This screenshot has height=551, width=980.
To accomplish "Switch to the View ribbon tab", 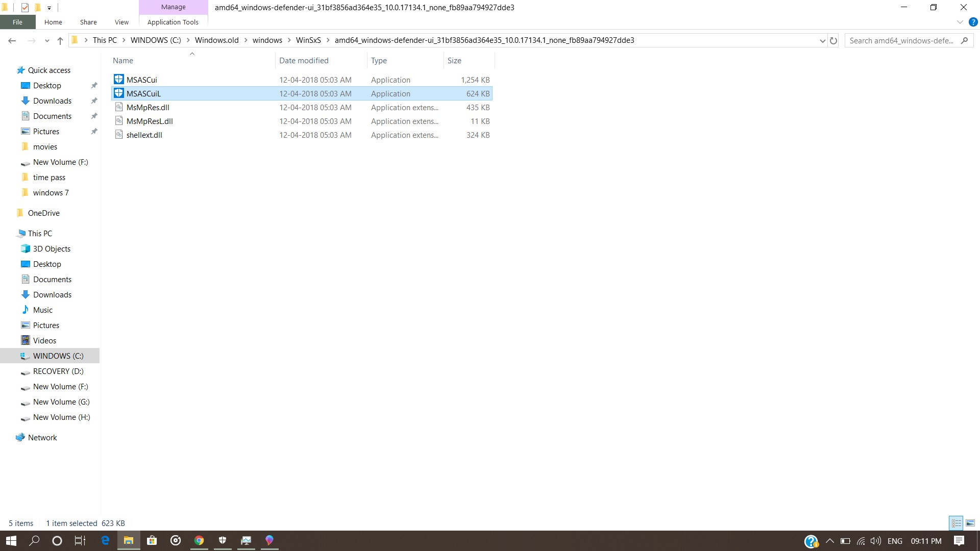I will pyautogui.click(x=121, y=22).
